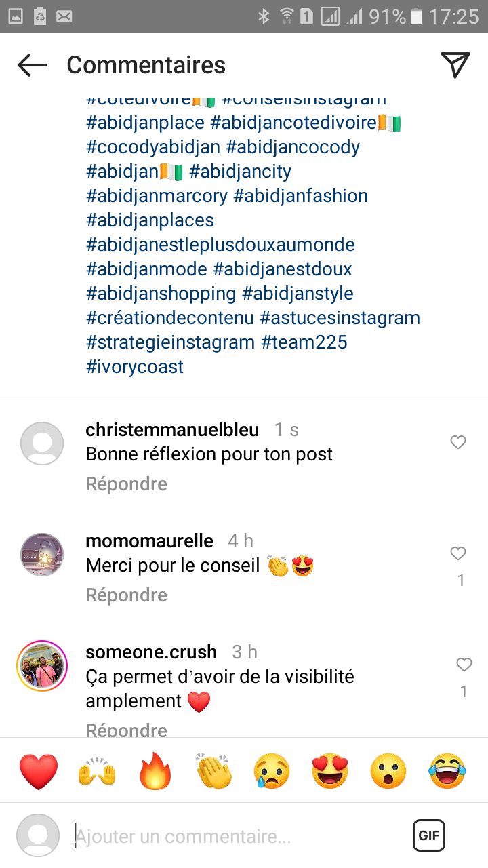View someone.crush's story profile picture

point(42,665)
